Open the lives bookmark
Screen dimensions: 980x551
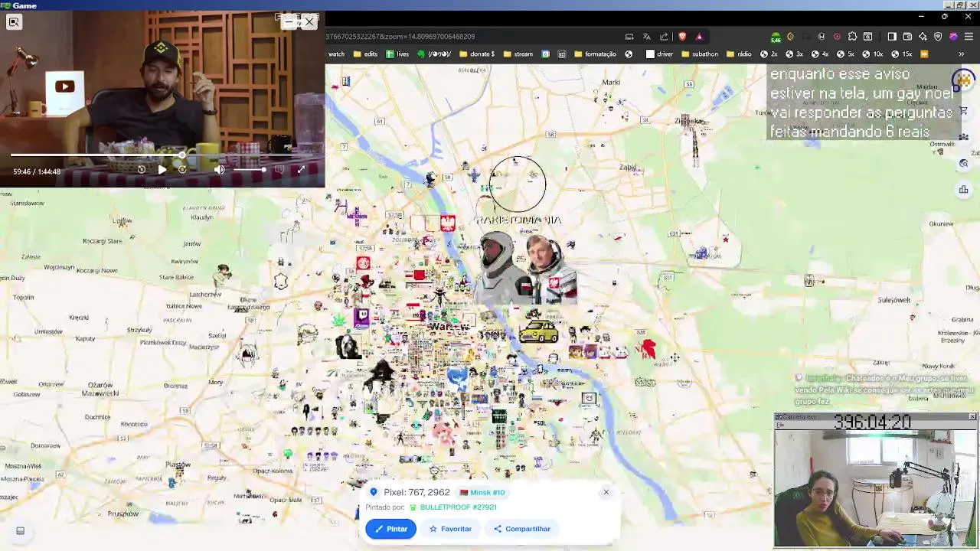[x=397, y=54]
